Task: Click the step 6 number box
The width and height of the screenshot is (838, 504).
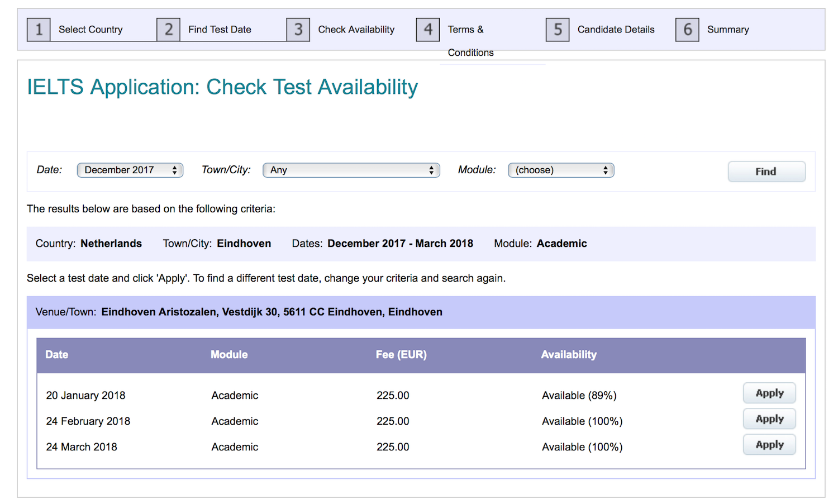Action: click(687, 30)
